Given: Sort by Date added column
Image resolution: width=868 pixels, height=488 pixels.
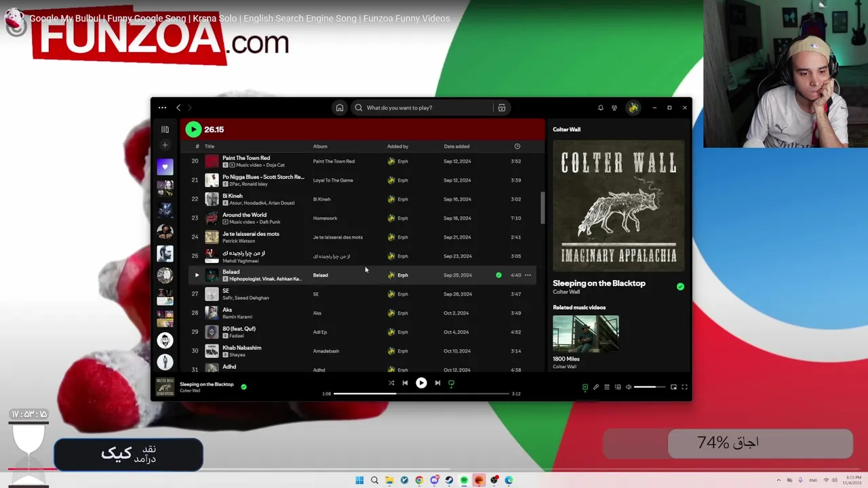Looking at the screenshot, I should click(x=456, y=146).
